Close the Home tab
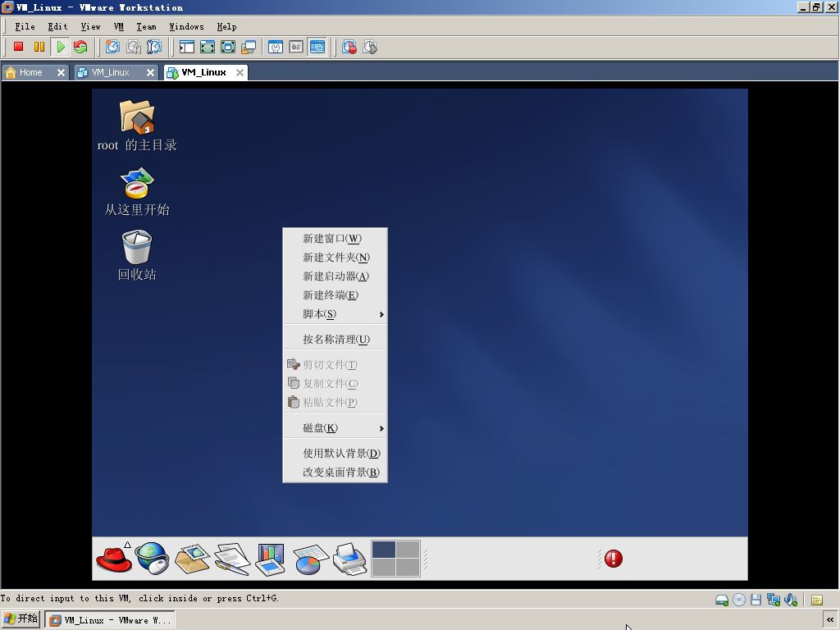 pyautogui.click(x=61, y=72)
